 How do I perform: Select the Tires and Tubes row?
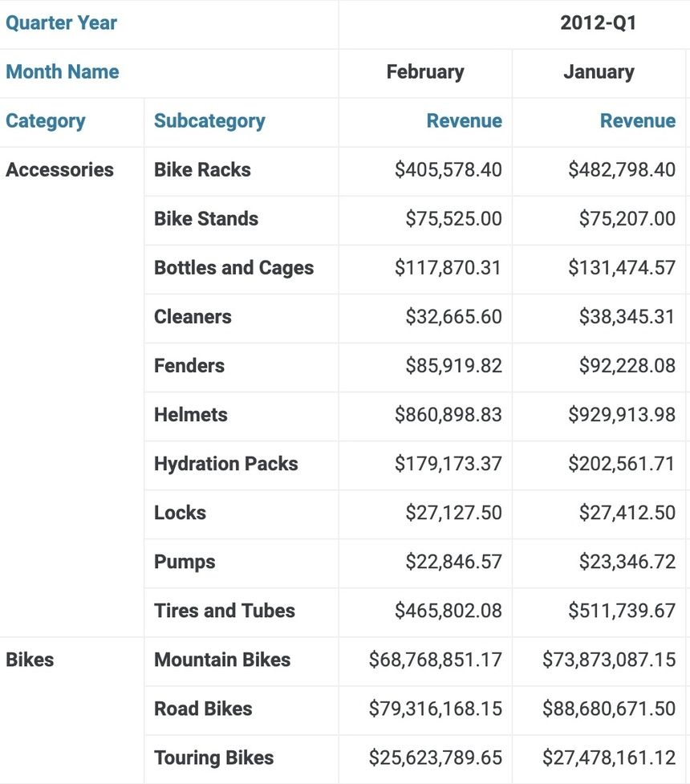[x=225, y=611]
